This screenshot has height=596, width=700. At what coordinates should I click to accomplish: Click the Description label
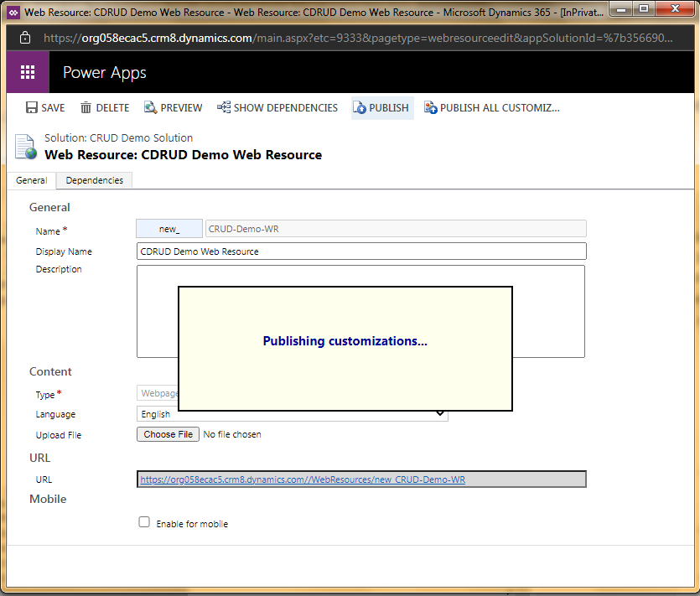click(59, 269)
